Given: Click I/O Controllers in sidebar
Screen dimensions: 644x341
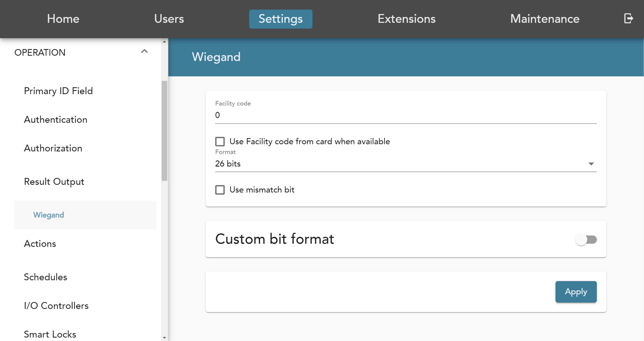Looking at the screenshot, I should coord(56,306).
